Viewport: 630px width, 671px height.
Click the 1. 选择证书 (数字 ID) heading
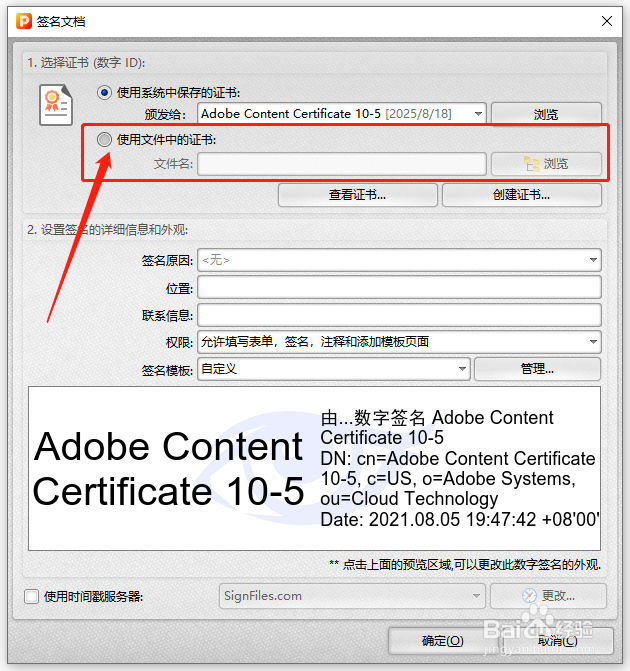(x=86, y=63)
